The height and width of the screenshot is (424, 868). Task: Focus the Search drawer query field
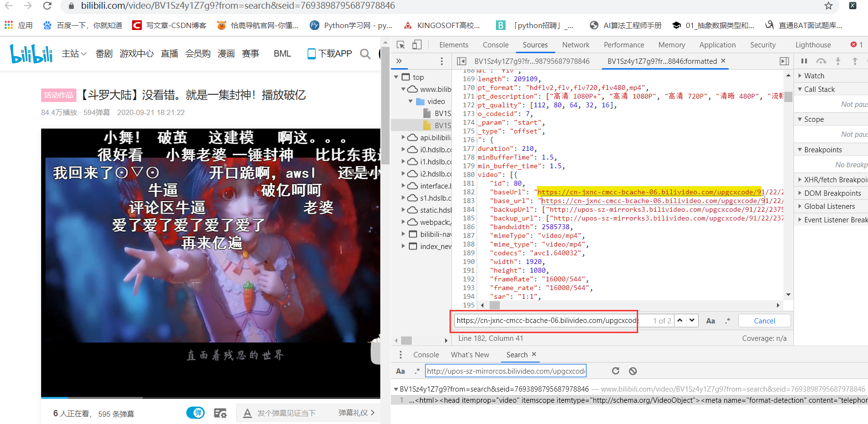click(506, 371)
